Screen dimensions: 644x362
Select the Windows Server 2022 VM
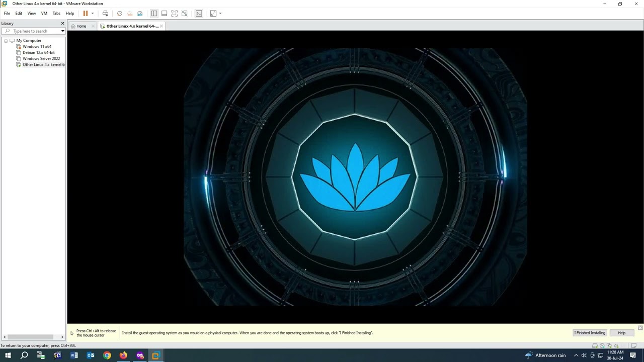coord(41,59)
